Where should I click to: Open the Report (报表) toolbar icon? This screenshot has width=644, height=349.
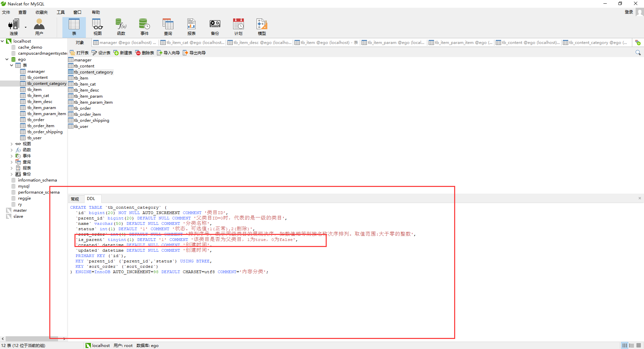(192, 27)
